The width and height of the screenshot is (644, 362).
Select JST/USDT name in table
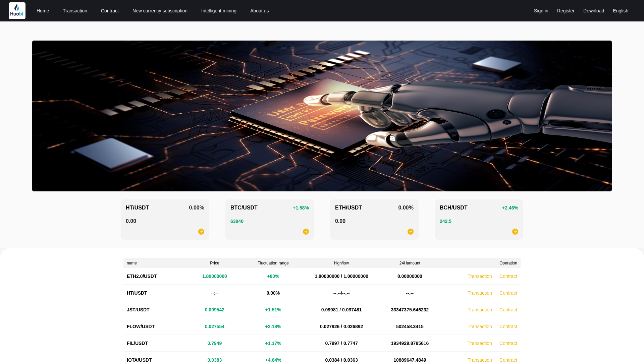point(138,310)
